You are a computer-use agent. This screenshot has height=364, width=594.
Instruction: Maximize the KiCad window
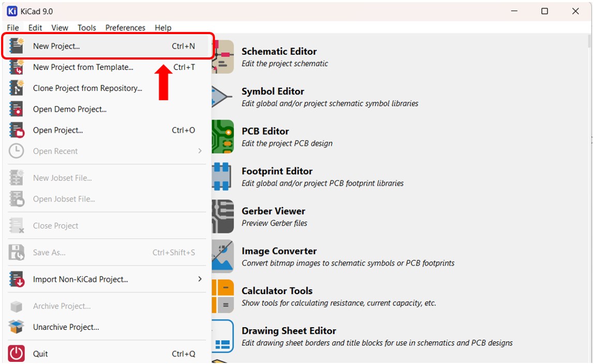pos(544,11)
